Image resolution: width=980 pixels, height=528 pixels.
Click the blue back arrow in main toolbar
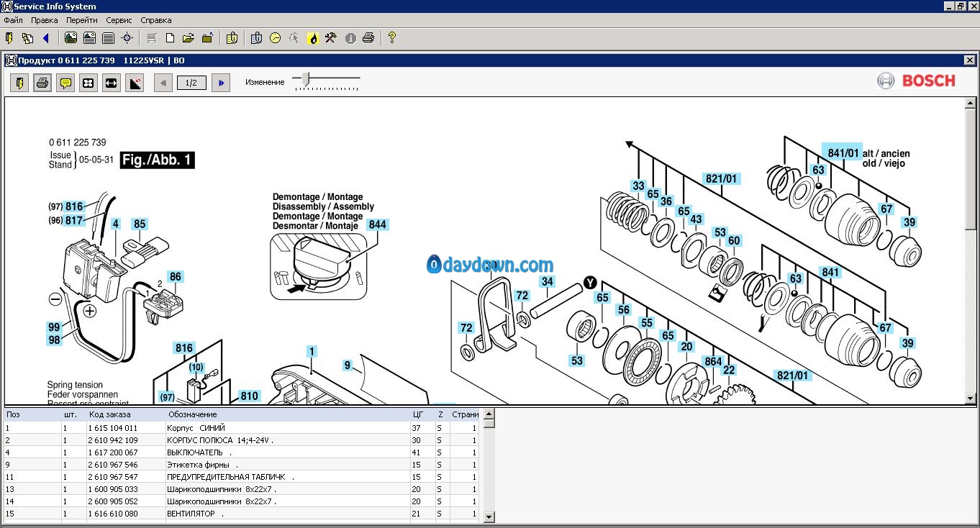coord(45,38)
